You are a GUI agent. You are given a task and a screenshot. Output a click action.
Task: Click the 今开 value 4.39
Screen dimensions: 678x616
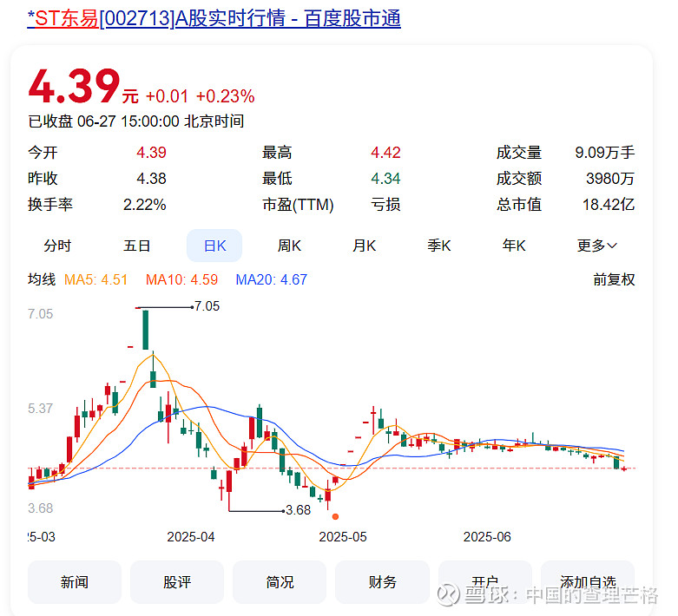click(151, 153)
